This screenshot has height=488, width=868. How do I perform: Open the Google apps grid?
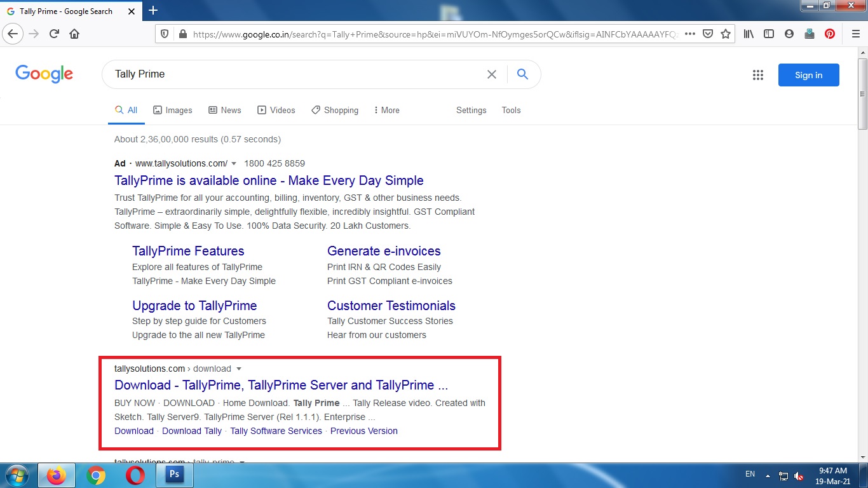[757, 75]
